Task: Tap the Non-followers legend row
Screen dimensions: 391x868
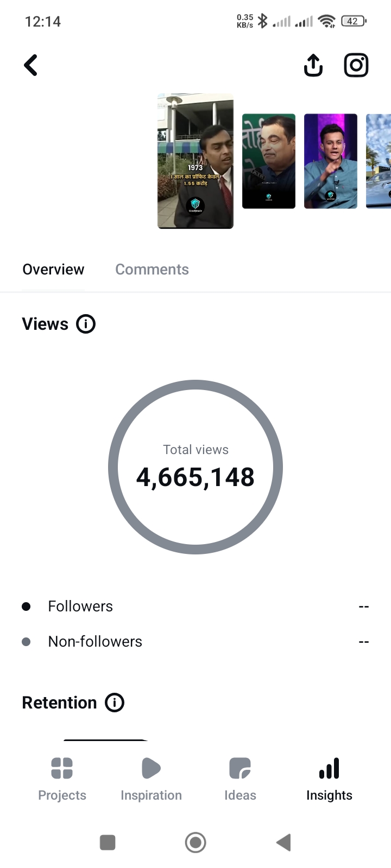Action: click(x=195, y=642)
